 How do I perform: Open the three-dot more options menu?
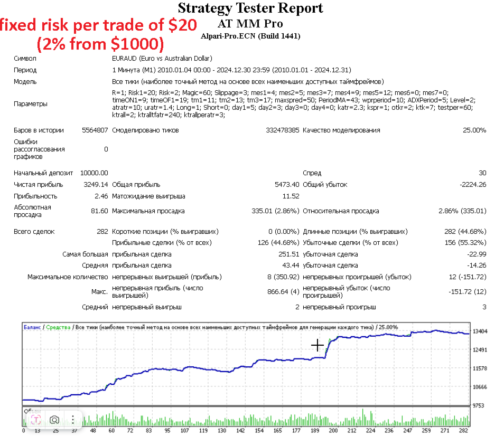click(73, 420)
